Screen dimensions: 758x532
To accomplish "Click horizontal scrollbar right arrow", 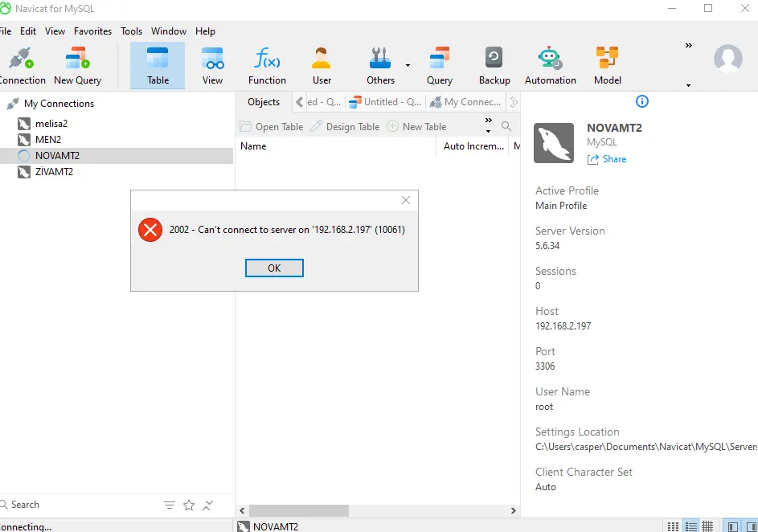I will 514,511.
